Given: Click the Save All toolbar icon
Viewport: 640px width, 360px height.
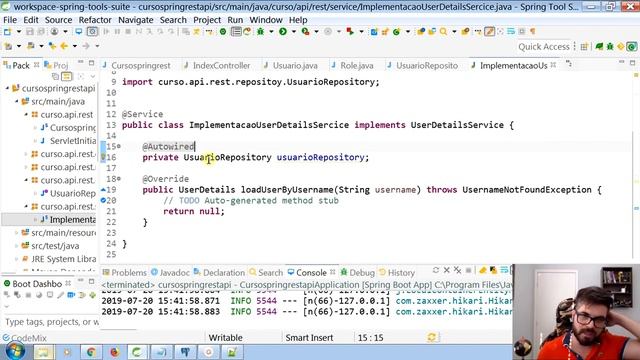Looking at the screenshot, I should click(x=41, y=31).
